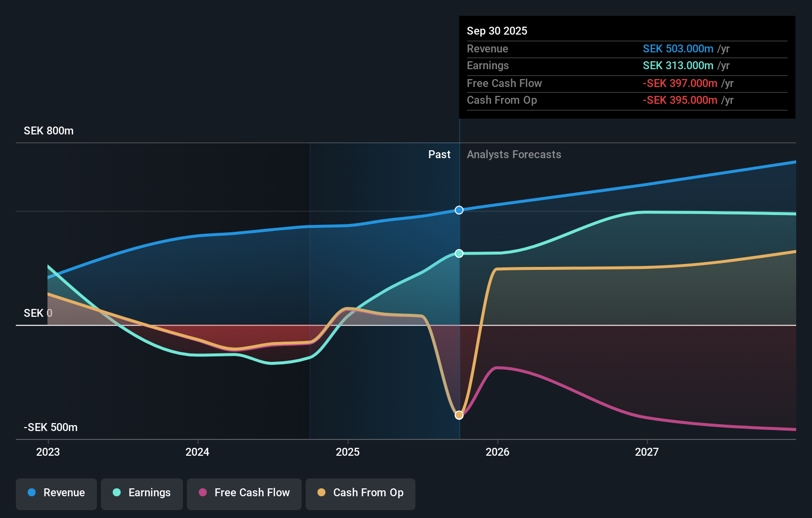The width and height of the screenshot is (812, 518).
Task: Click the SEK 503.000m revenue value
Action: pos(678,49)
